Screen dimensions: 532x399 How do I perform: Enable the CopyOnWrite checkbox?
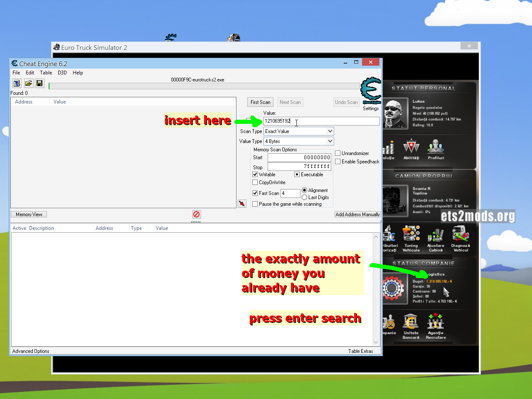point(255,182)
